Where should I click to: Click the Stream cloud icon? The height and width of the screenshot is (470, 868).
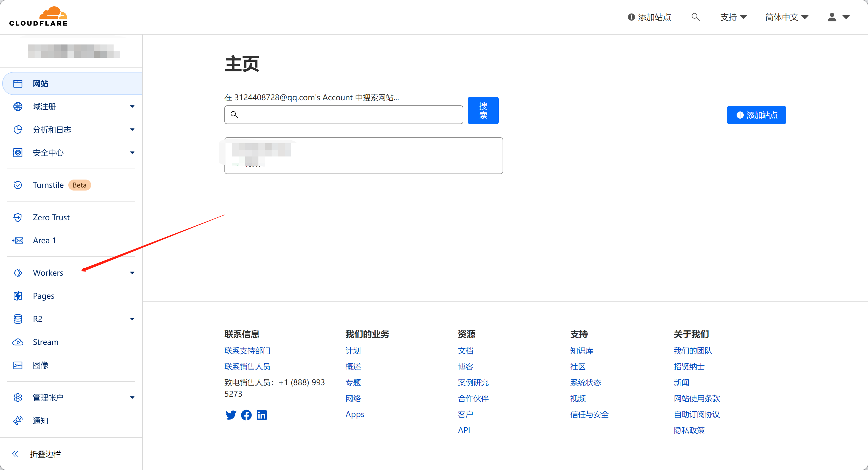[18, 342]
